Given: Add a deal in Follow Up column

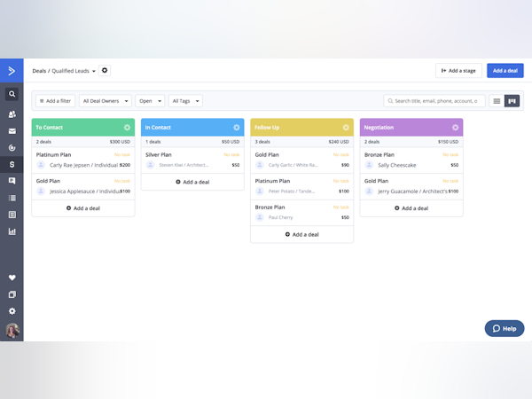Looking at the screenshot, I should pos(302,234).
